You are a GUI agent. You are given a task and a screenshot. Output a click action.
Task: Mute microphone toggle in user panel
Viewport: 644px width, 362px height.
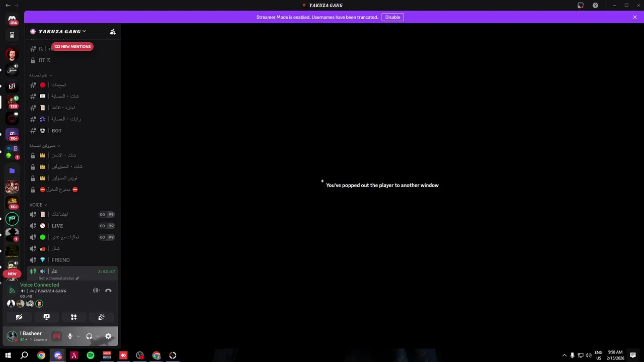point(70,336)
